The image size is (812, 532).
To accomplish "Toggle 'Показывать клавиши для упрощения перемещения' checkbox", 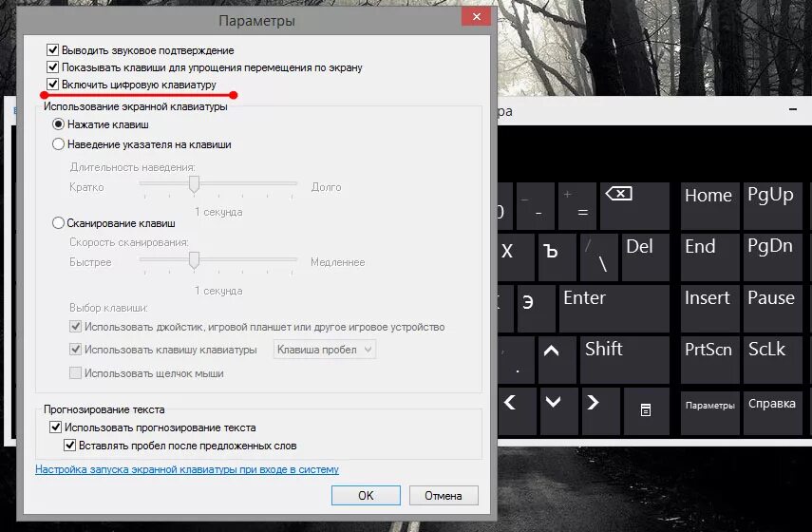I will (x=52, y=66).
